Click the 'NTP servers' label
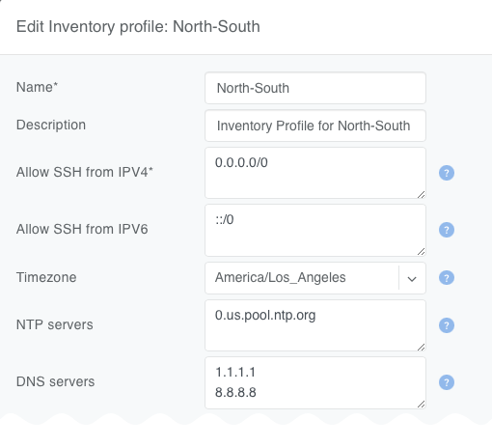Viewport: 492px width, 448px height. click(x=54, y=324)
